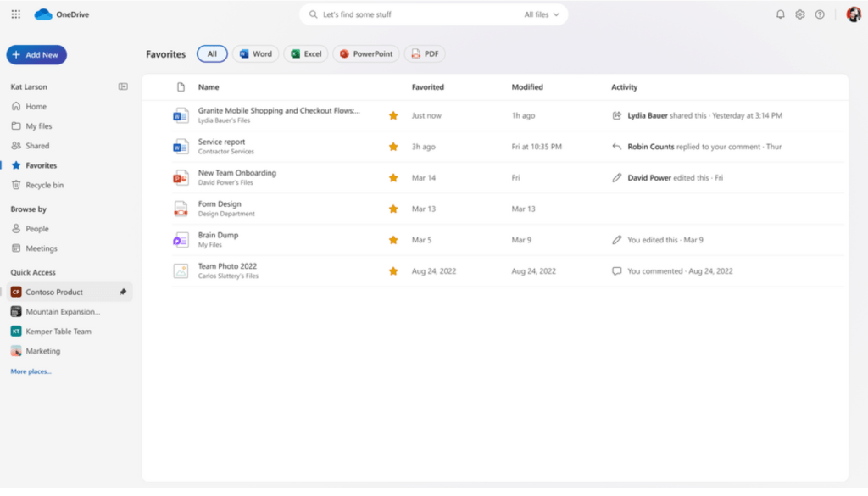Filter favorites by PowerPoint
868x496 pixels.
366,53
